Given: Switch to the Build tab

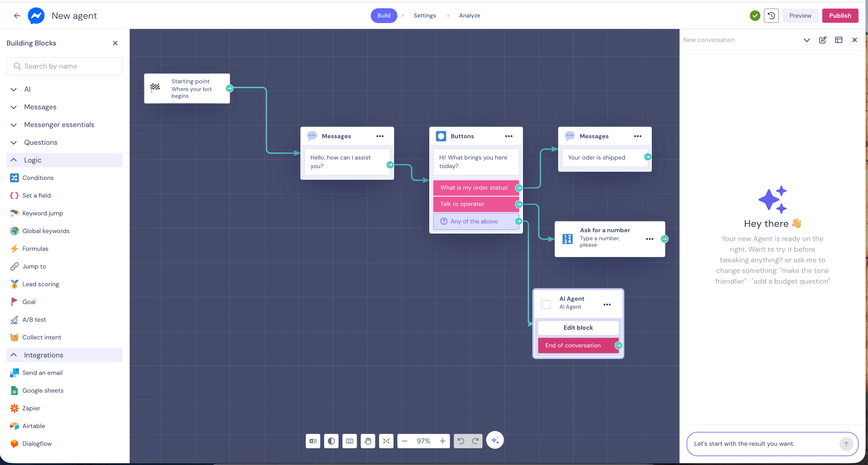Looking at the screenshot, I should click(x=384, y=15).
